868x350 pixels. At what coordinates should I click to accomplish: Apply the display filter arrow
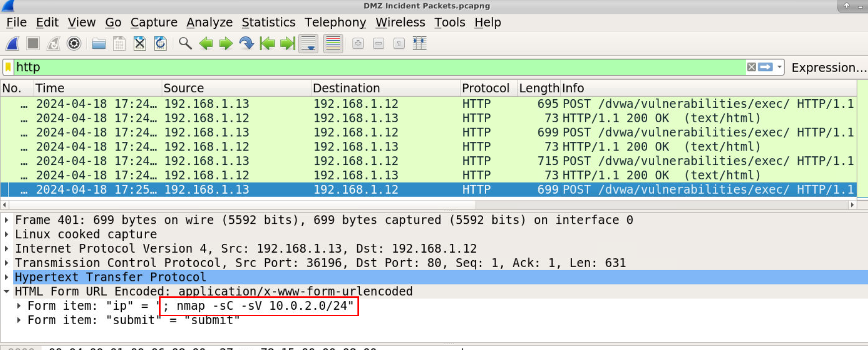click(x=765, y=67)
